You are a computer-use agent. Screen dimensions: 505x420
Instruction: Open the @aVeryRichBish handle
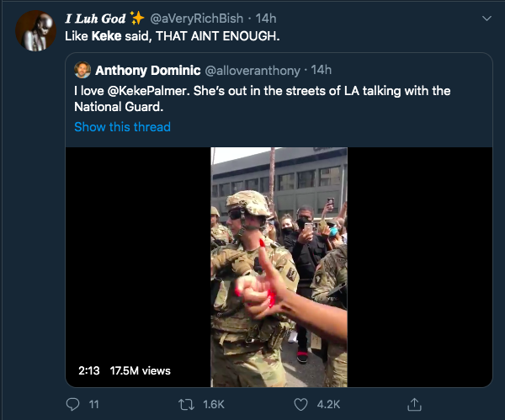[199, 19]
